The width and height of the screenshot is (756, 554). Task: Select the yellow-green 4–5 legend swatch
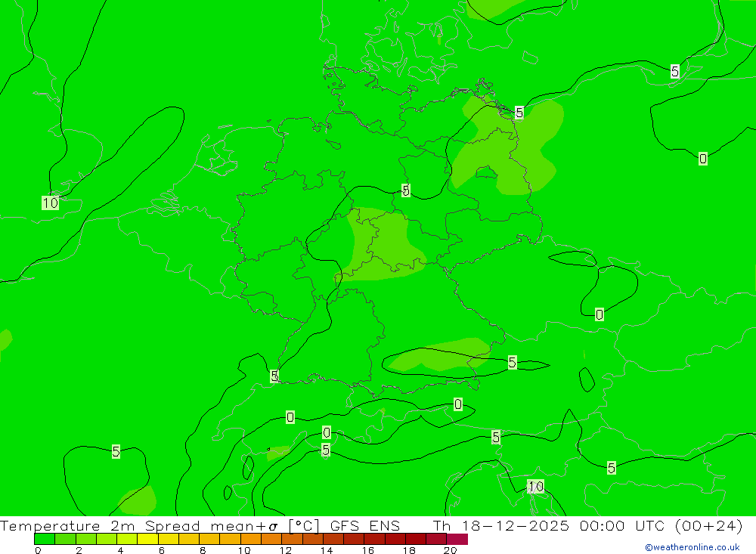(127, 539)
